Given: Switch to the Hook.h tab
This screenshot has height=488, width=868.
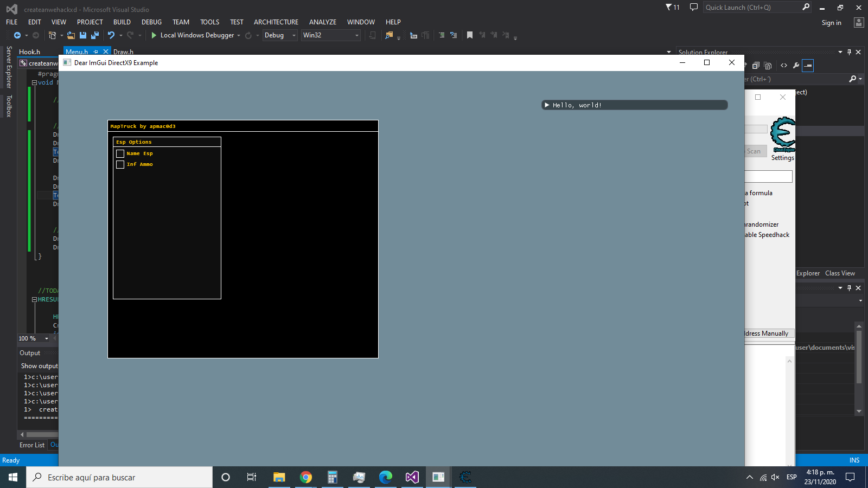Looking at the screenshot, I should click(x=30, y=52).
